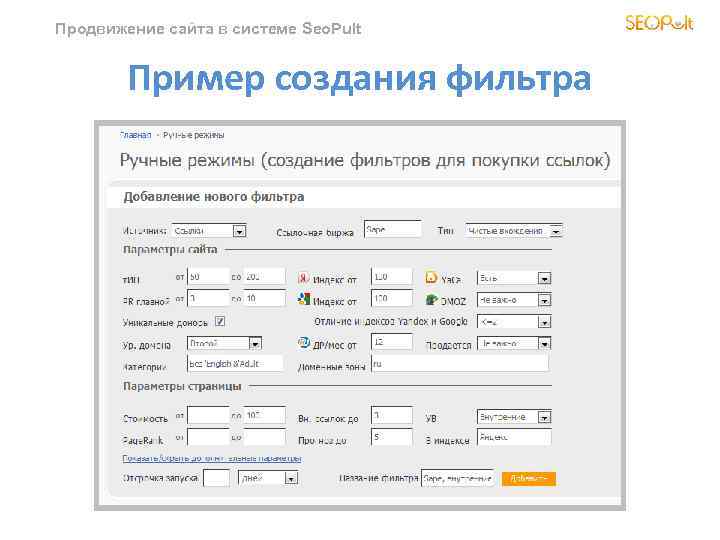The image size is (720, 540).
Task: Click the Параметры страницы section label
Action: 182,386
